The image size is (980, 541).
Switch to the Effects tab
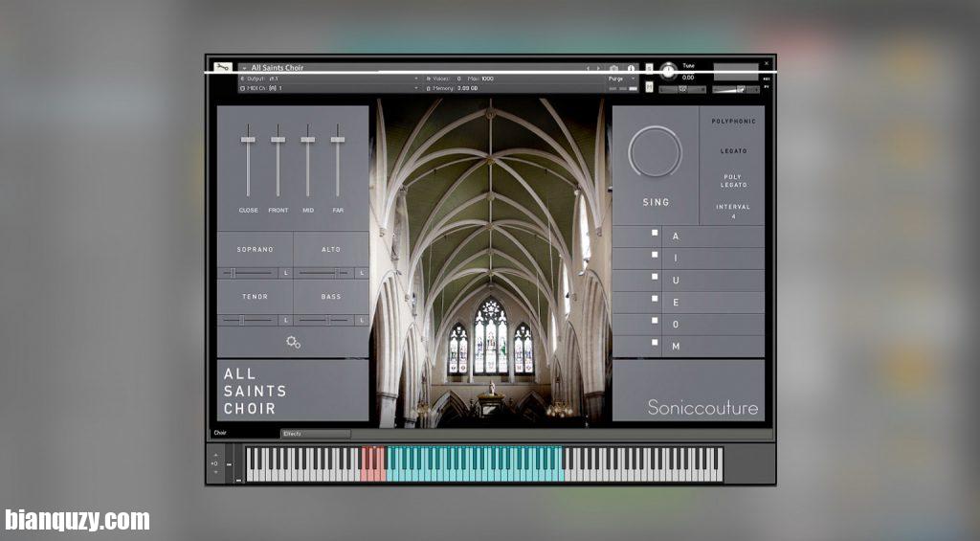click(316, 434)
